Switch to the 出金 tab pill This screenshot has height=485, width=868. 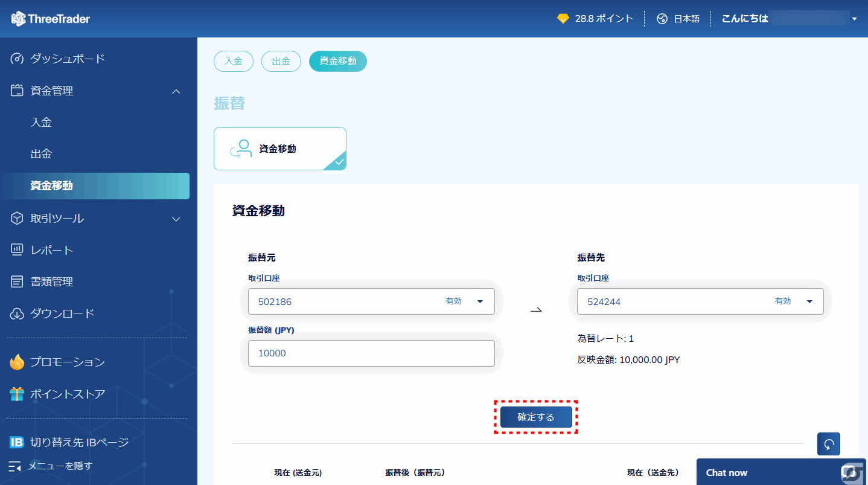coord(281,61)
